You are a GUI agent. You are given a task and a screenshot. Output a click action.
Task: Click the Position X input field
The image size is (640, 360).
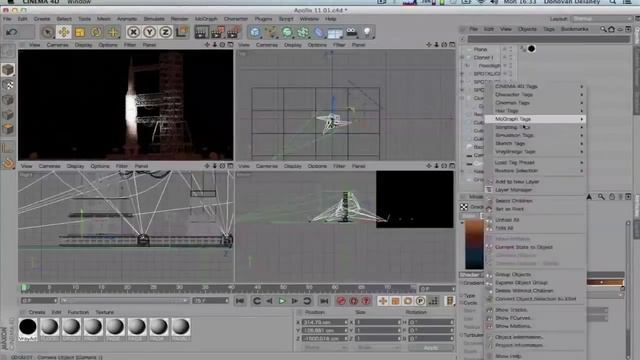[x=324, y=322]
